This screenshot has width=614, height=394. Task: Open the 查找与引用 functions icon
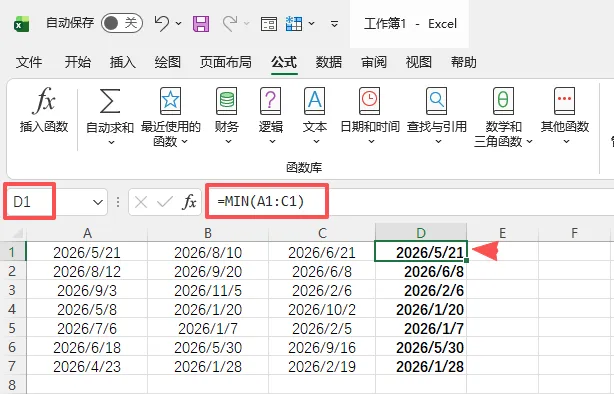(437, 101)
